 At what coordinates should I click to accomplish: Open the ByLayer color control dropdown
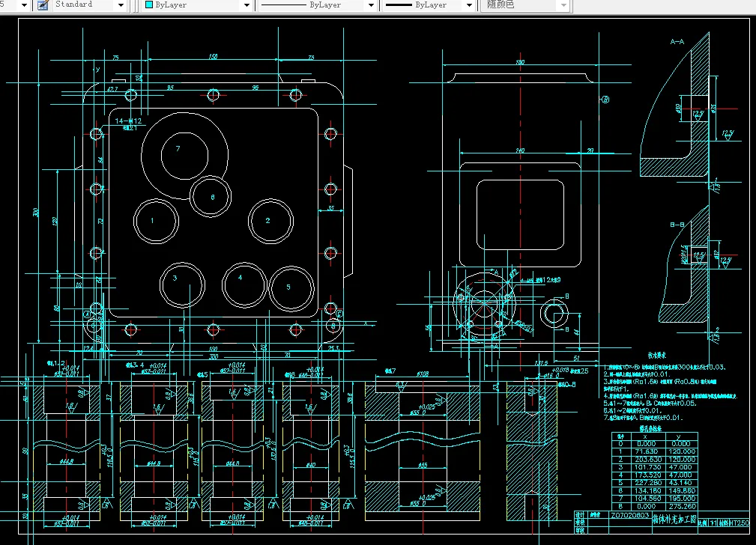[x=247, y=5]
